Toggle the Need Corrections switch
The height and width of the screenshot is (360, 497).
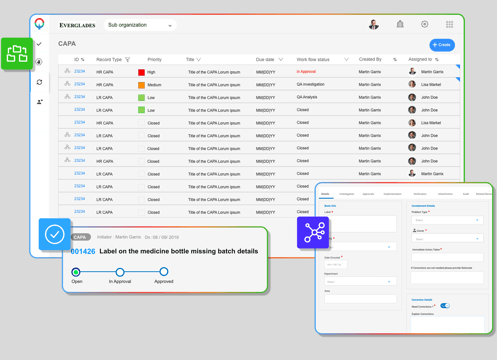click(445, 306)
